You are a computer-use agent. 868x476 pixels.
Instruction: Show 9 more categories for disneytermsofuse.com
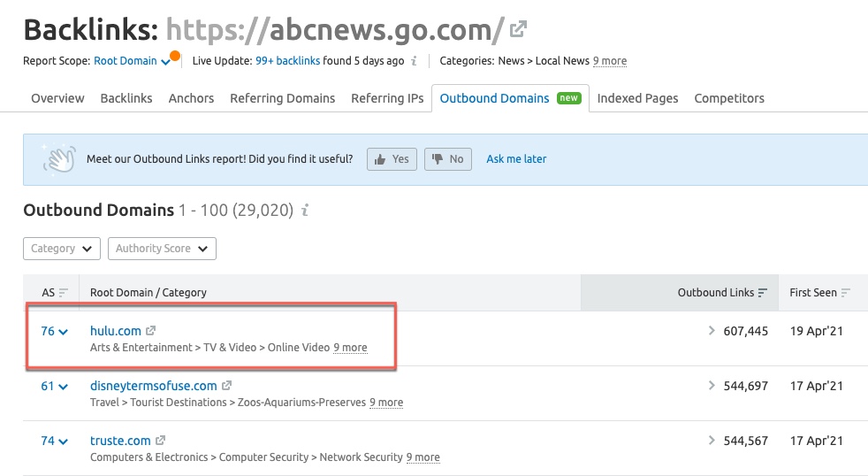386,403
